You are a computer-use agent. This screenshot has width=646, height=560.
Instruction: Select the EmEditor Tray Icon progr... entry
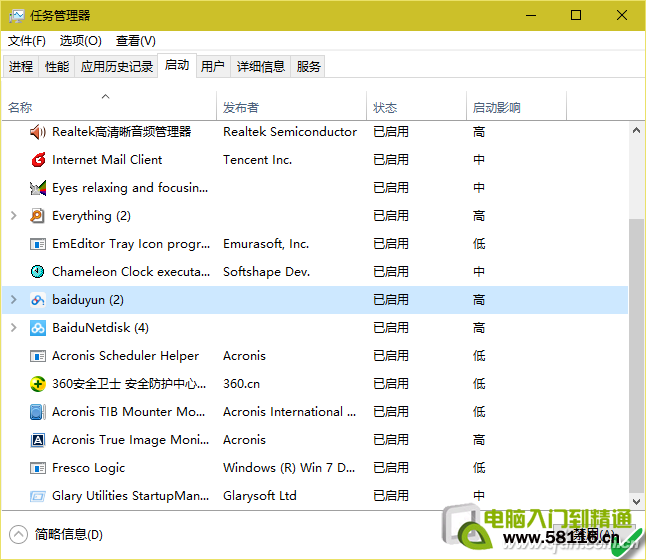point(131,244)
